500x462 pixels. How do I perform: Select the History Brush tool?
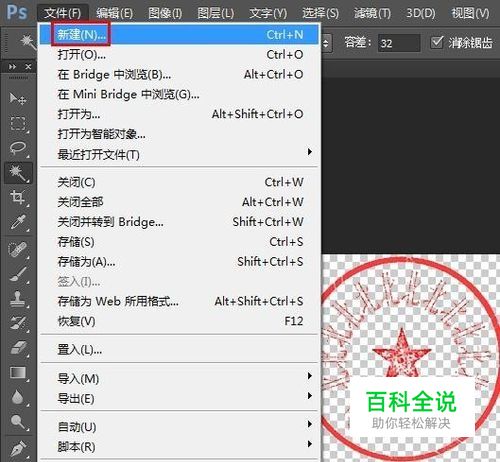[x=18, y=323]
